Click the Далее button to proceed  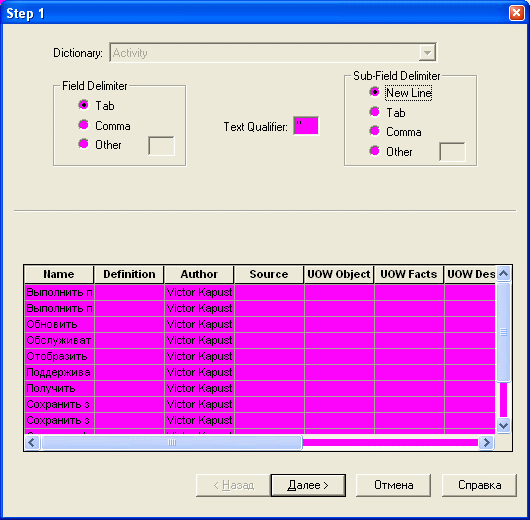pos(308,485)
